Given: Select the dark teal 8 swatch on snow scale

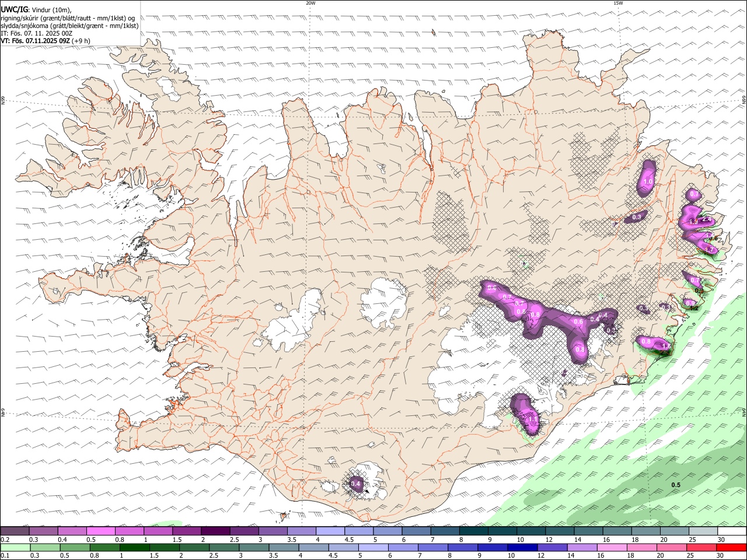Looking at the screenshot, I should 473,531.
